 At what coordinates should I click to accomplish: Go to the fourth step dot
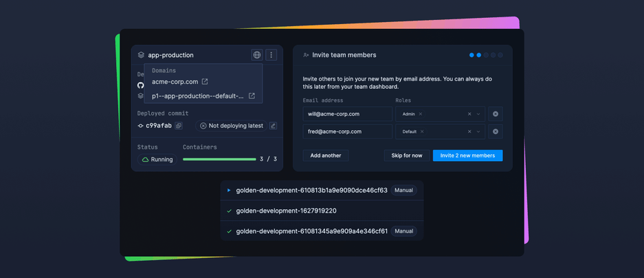(493, 55)
